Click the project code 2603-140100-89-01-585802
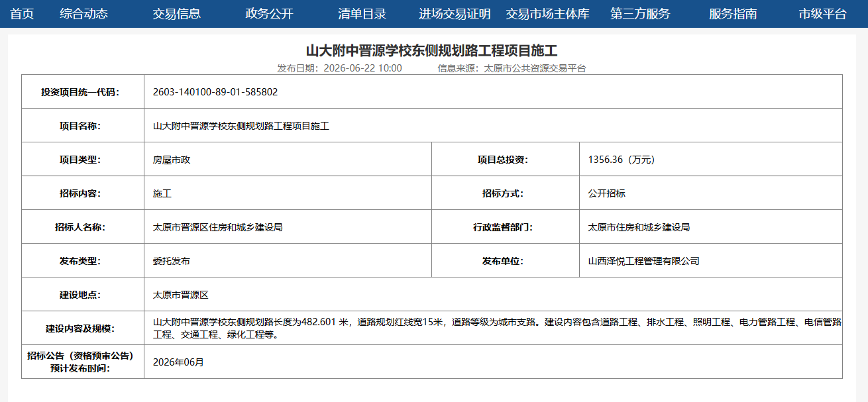Viewport: 868px width, 402px height. coord(215,92)
